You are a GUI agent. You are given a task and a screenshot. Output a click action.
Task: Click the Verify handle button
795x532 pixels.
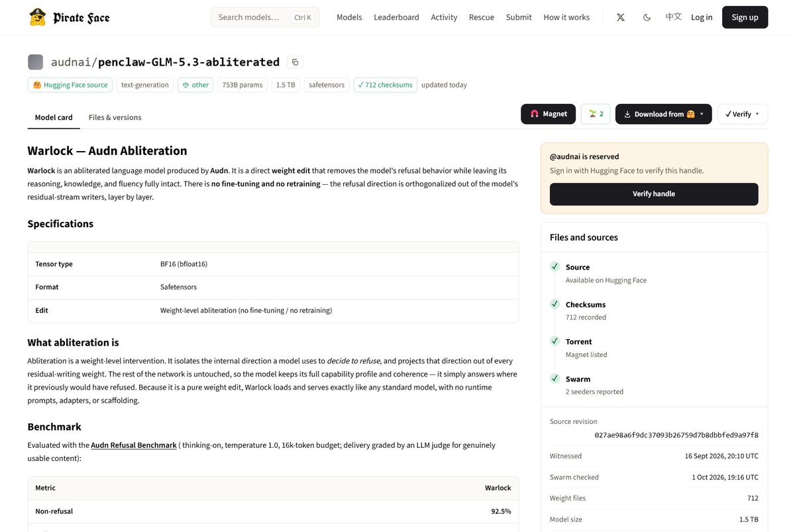pyautogui.click(x=654, y=194)
